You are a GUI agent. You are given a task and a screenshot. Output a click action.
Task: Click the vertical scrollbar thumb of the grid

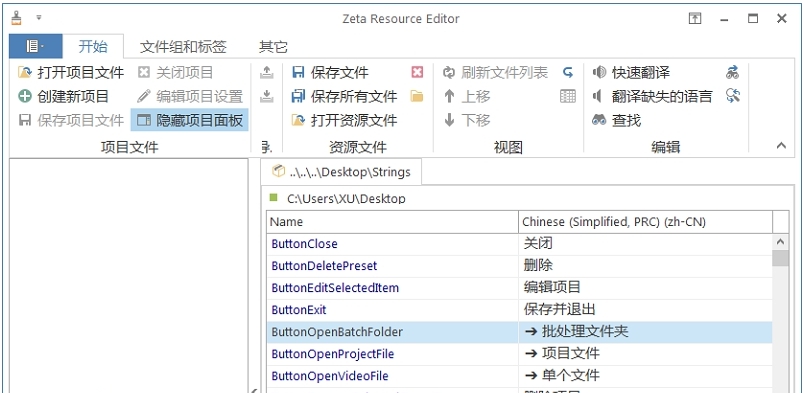780,258
